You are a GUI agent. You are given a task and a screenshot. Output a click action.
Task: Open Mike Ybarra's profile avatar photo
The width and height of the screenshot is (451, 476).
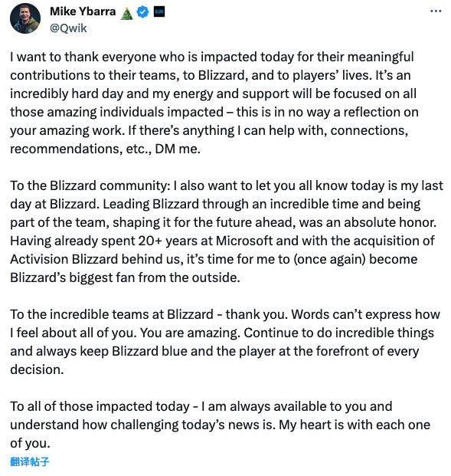click(25, 19)
